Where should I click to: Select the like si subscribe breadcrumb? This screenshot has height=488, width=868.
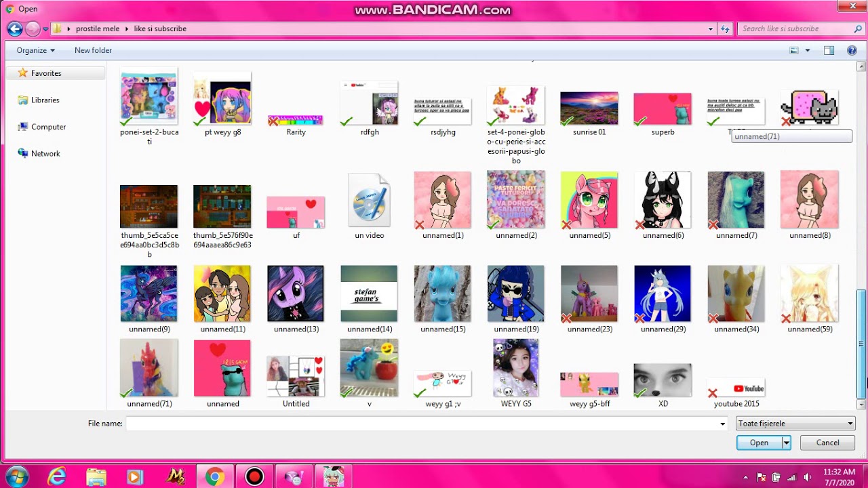[x=160, y=28]
